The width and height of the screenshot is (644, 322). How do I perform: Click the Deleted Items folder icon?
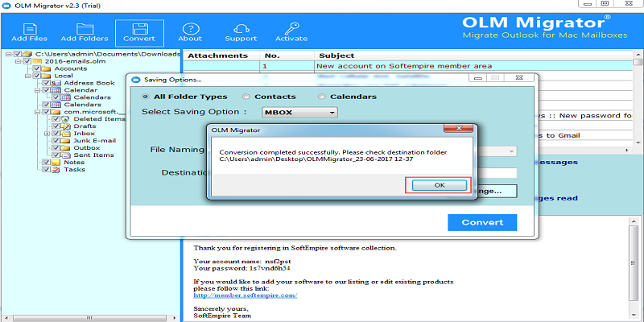66,118
